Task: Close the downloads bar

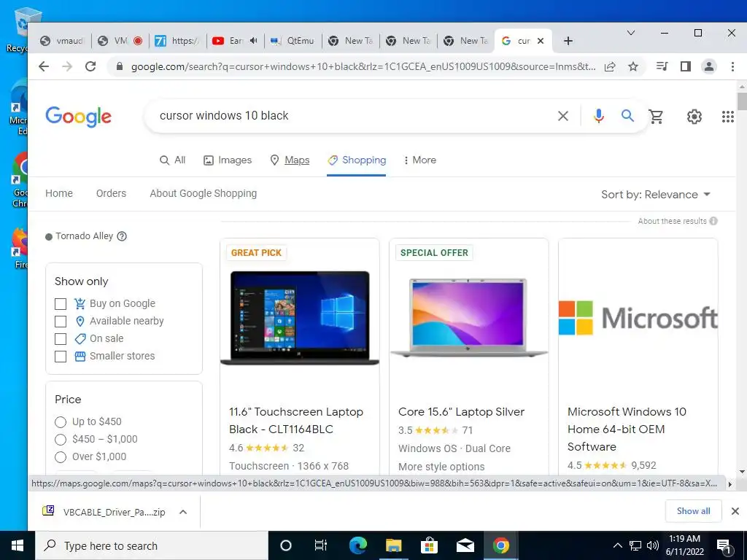Action: coord(735,511)
